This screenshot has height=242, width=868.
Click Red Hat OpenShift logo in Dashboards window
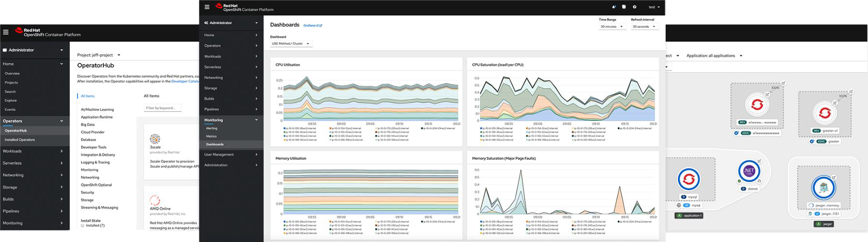pyautogui.click(x=244, y=7)
